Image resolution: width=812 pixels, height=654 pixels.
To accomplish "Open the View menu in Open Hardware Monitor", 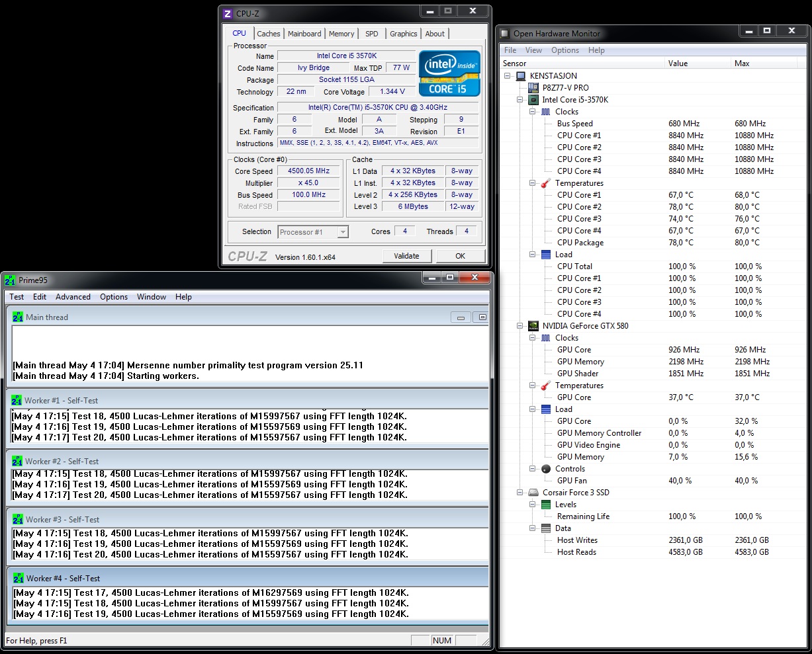I will pos(533,50).
